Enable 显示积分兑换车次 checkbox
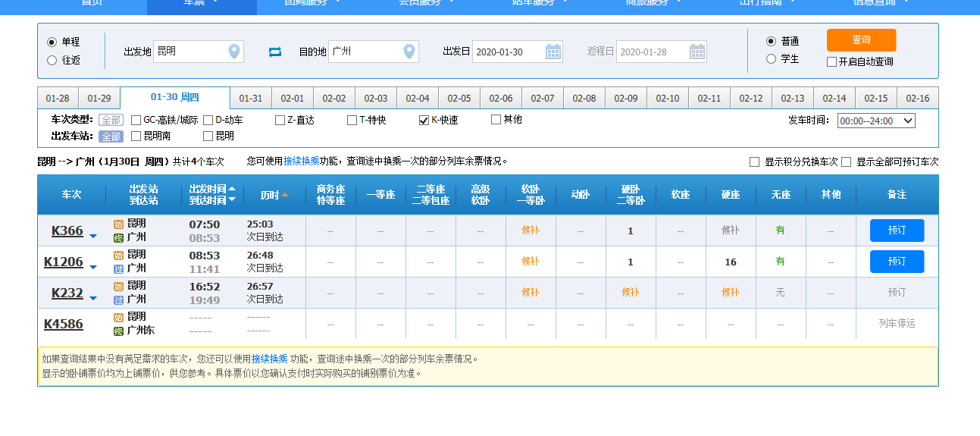 [754, 162]
